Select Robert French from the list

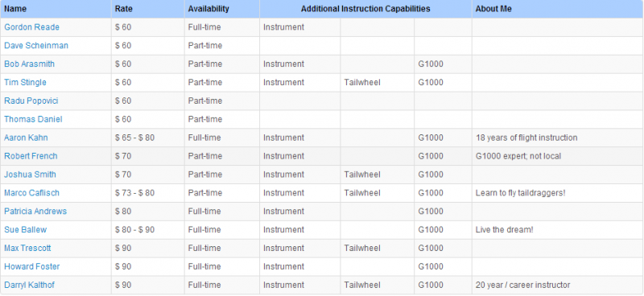[x=31, y=156]
